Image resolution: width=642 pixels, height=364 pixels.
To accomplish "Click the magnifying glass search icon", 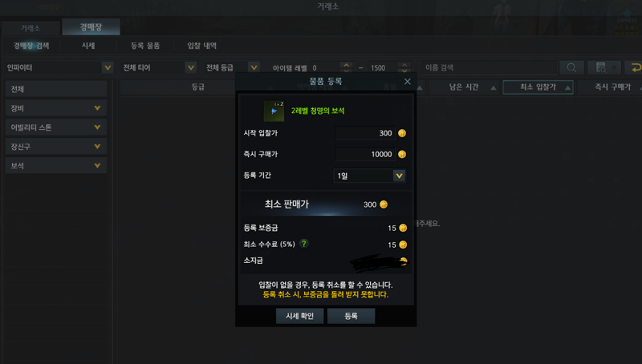I will tap(571, 67).
